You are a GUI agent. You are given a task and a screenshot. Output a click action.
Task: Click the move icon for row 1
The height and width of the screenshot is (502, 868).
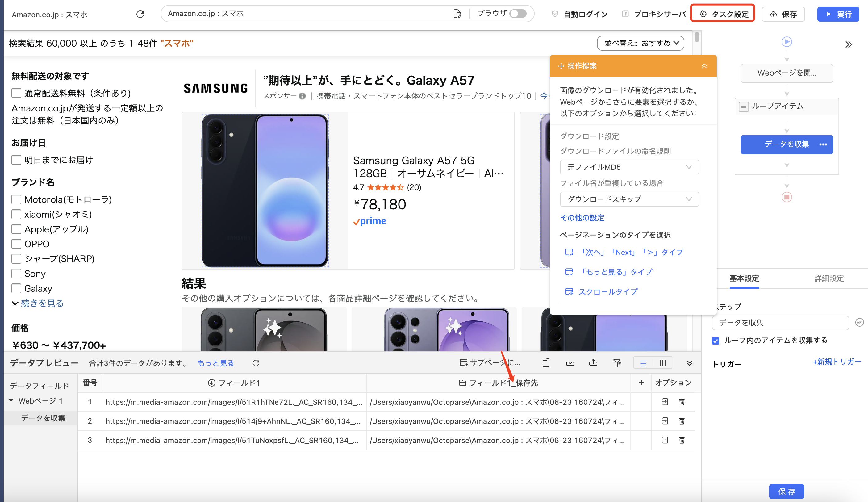coord(665,402)
